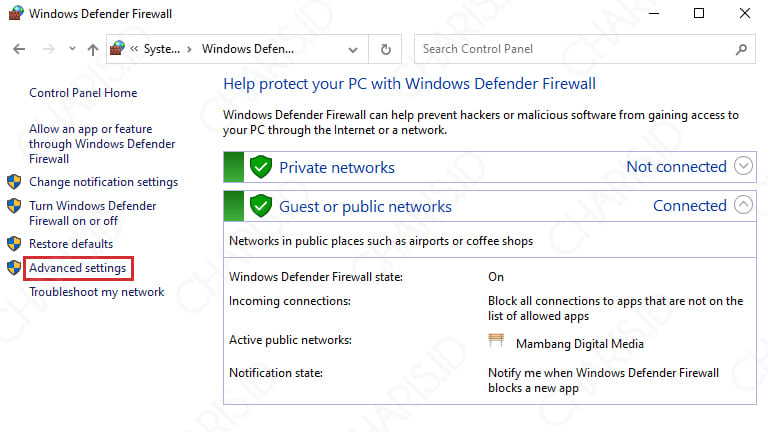This screenshot has width=768, height=432.
Task: Open Advanced settings
Action: click(77, 268)
